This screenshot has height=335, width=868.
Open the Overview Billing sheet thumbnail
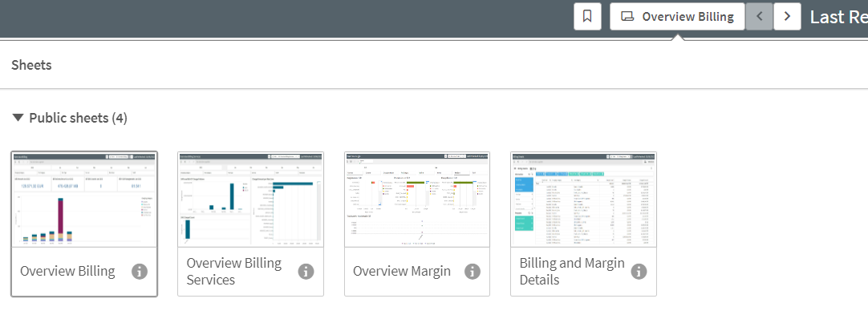[x=83, y=199]
